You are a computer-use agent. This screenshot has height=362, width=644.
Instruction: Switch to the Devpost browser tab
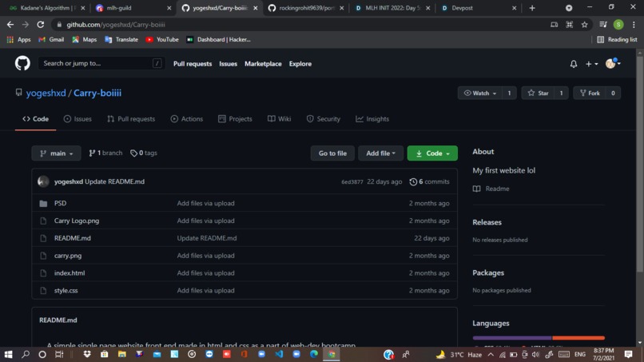(x=479, y=8)
